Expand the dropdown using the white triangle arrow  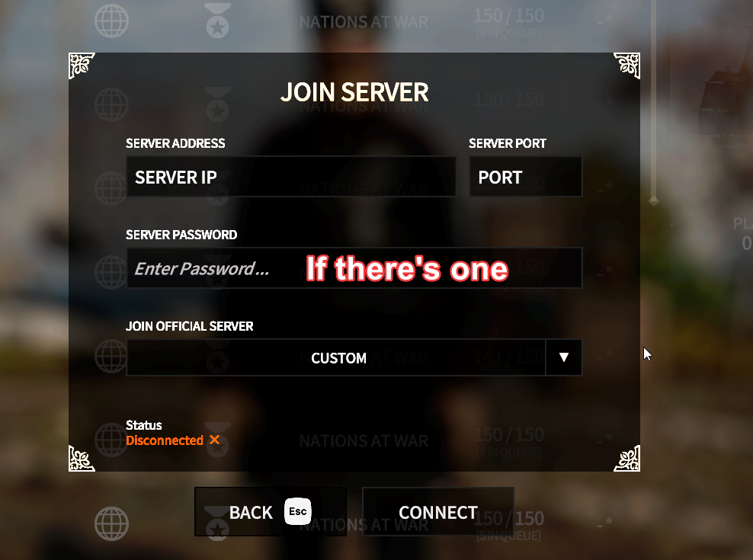[564, 357]
